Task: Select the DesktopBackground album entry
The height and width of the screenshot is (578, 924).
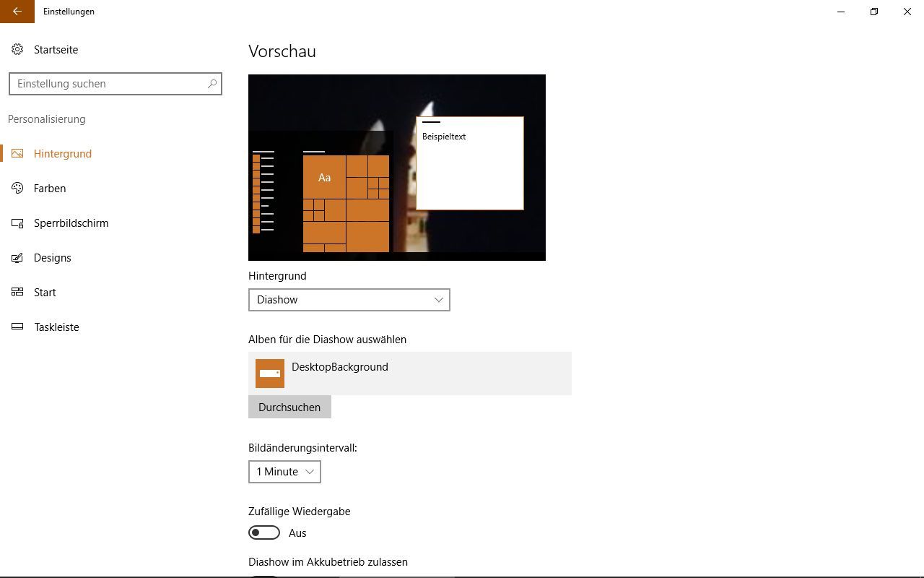Action: click(410, 374)
